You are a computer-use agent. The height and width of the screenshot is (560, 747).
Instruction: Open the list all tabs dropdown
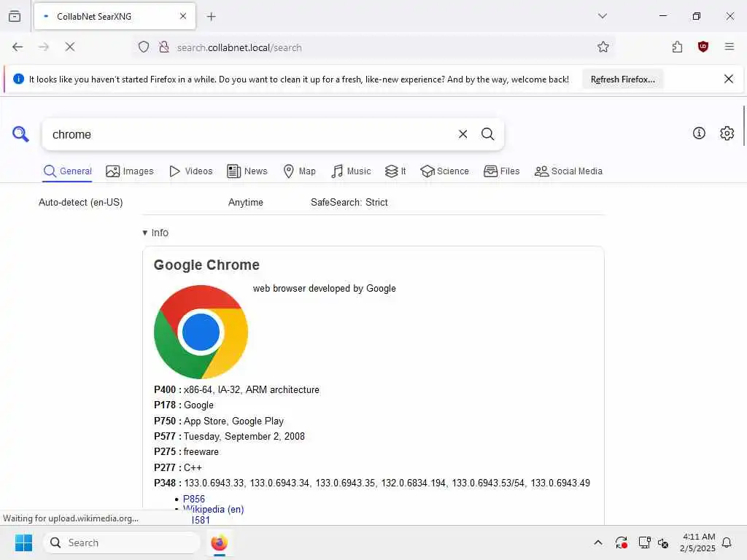602,16
